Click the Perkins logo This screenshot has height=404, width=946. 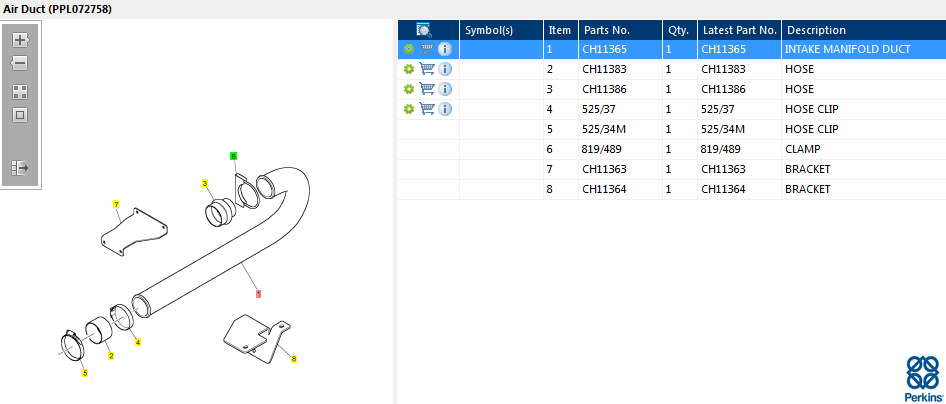point(923,379)
